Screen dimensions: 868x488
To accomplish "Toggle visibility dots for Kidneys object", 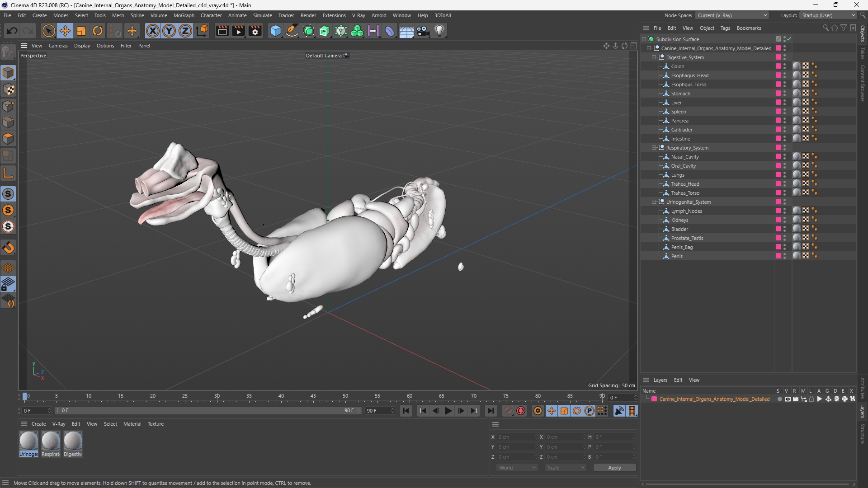I will tap(785, 220).
